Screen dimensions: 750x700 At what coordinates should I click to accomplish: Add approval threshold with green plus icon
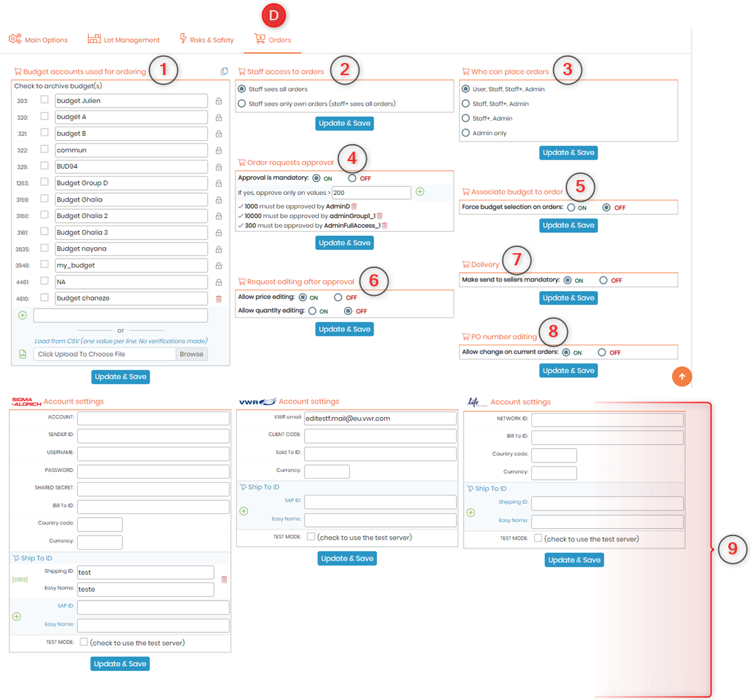click(x=420, y=192)
